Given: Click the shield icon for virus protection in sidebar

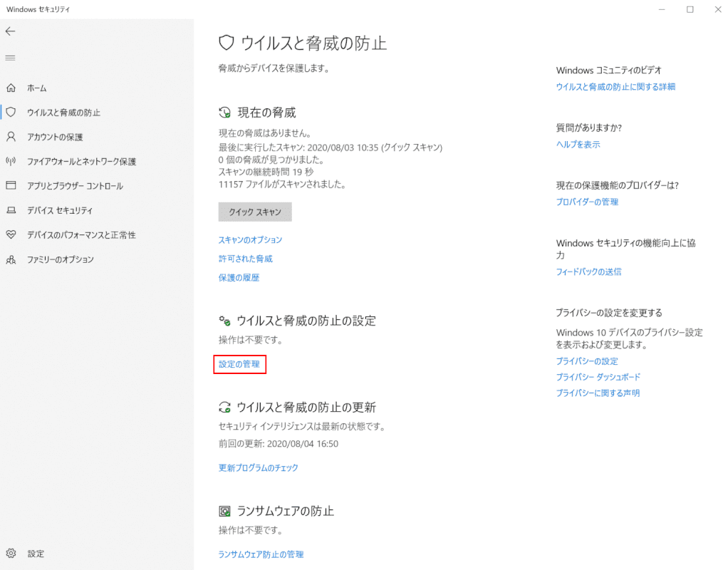Looking at the screenshot, I should (11, 112).
